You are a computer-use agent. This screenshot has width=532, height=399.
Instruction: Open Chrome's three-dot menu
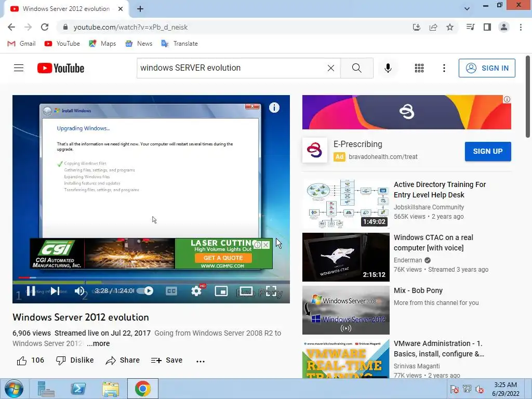[521, 27]
